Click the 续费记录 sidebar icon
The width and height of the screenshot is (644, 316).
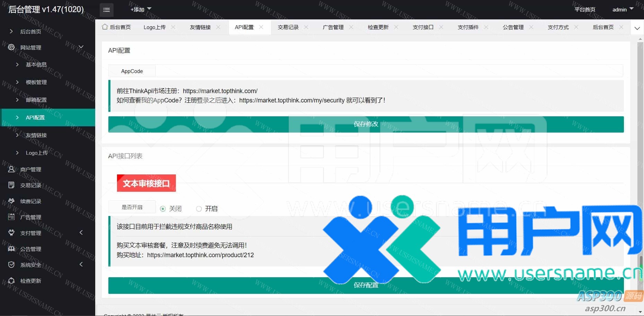click(x=11, y=201)
